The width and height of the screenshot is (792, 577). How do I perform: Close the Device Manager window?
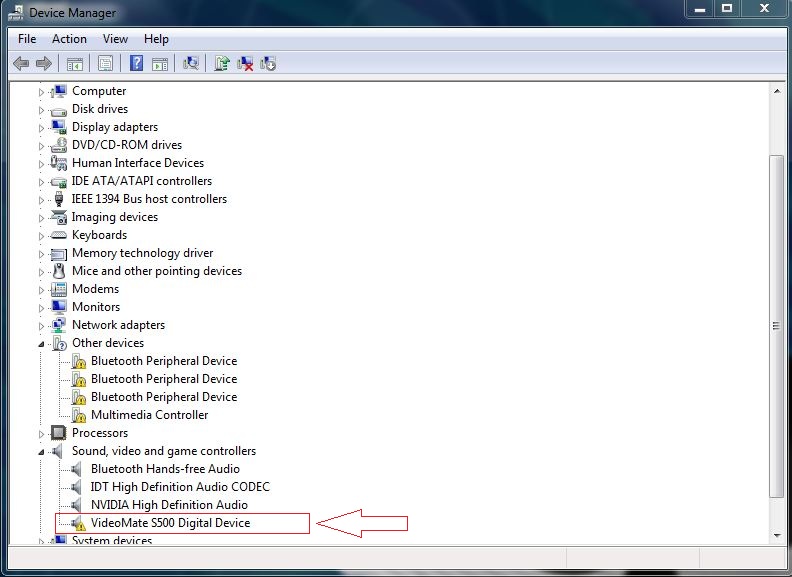764,9
